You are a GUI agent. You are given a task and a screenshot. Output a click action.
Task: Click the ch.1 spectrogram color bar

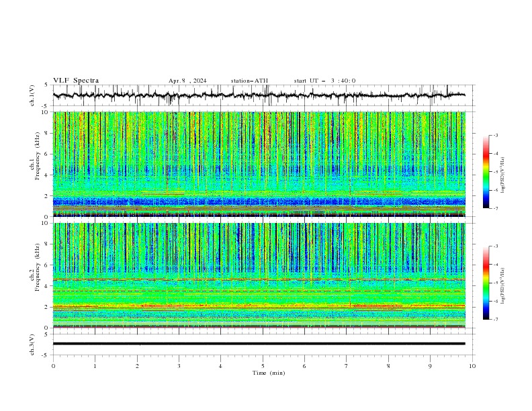click(486, 172)
